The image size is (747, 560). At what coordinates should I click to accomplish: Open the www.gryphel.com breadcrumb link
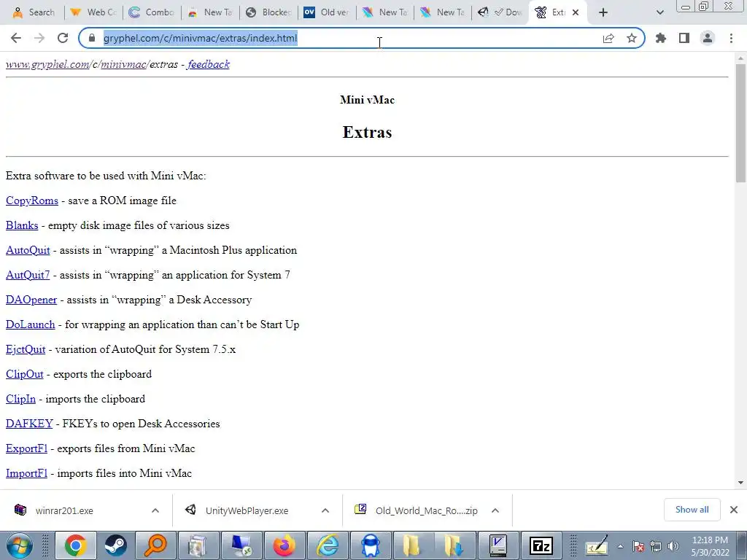point(47,64)
